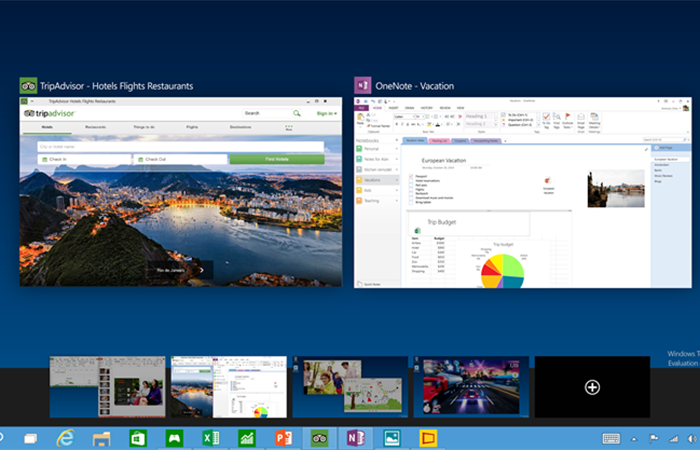The image size is (700, 450).
Task: Click the OneNote font color button
Action: tap(438, 125)
